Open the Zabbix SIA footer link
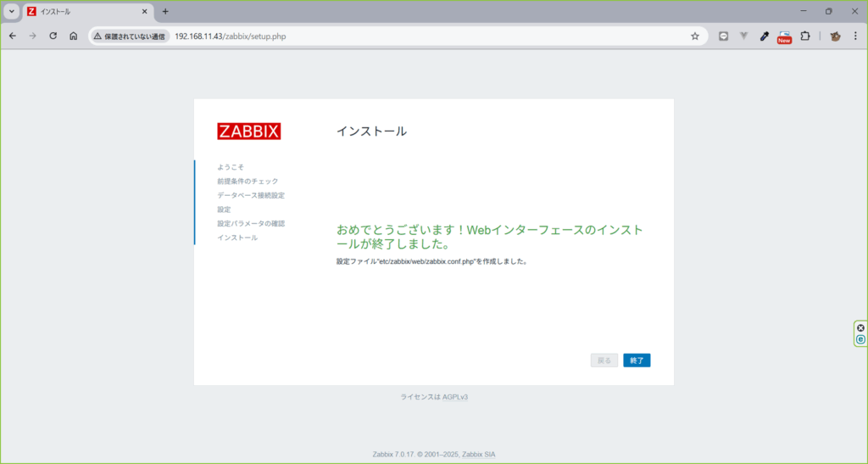 479,454
